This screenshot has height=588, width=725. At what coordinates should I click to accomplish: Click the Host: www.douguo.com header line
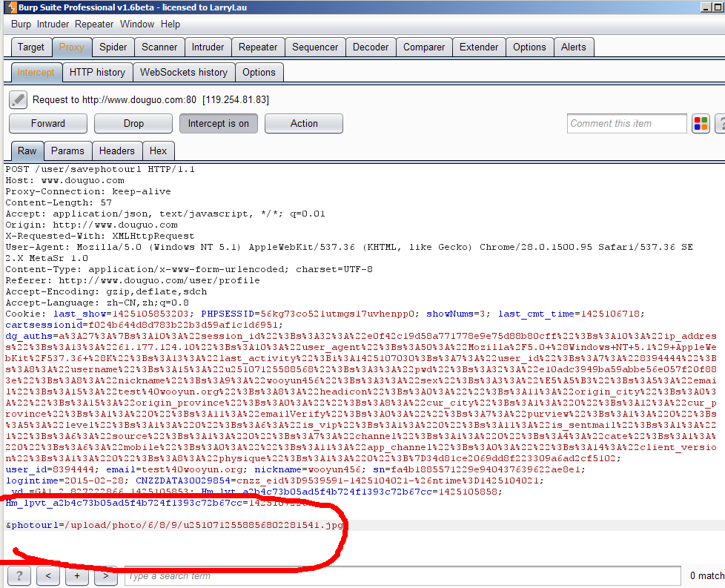tap(64, 180)
